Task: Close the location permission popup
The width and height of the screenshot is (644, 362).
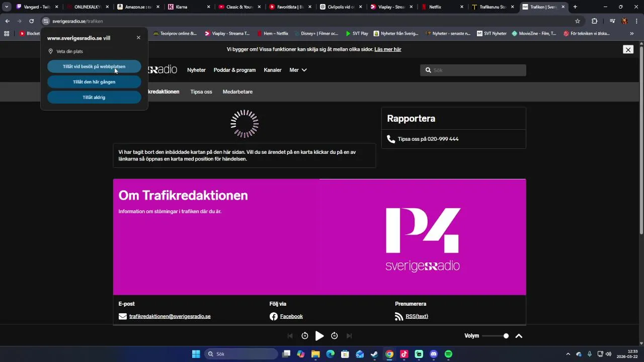Action: 138,38
